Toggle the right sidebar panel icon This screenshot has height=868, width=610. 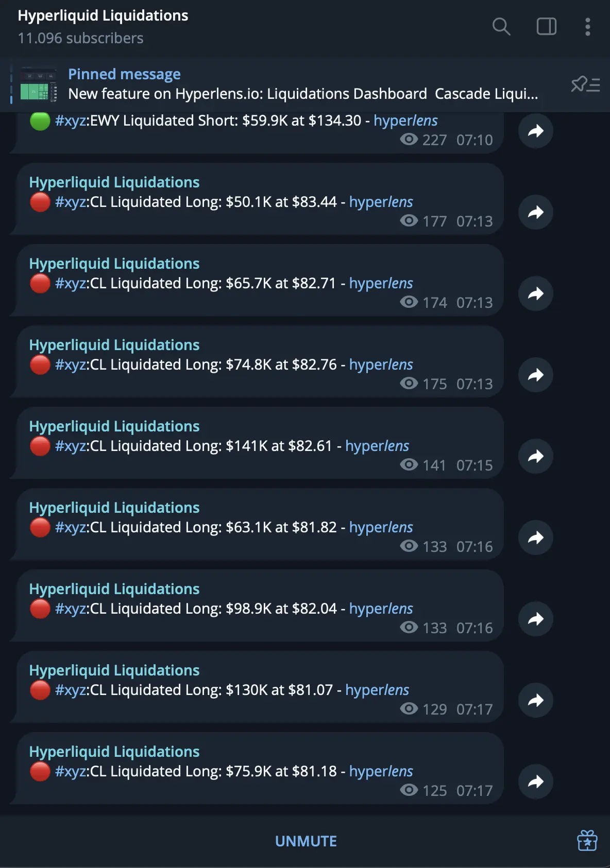coord(546,26)
